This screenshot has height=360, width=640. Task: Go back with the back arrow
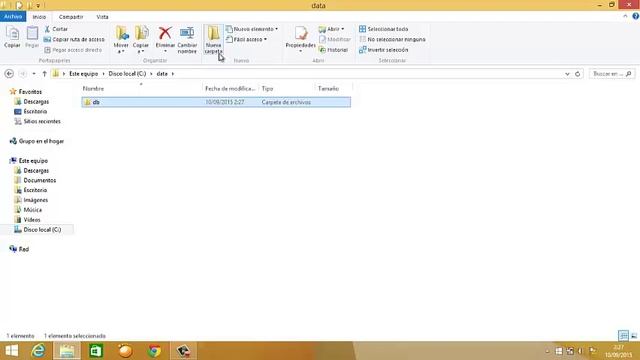point(9,74)
